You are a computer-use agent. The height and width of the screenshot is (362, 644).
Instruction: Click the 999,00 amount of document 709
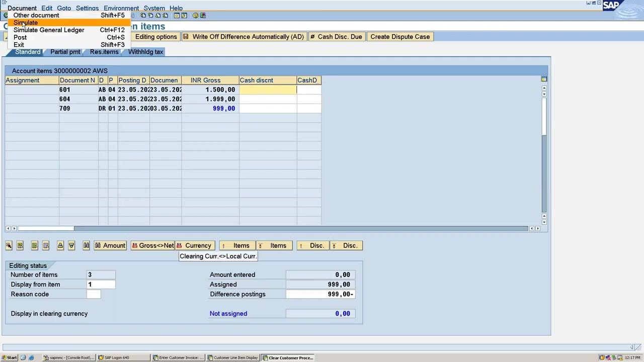tap(224, 109)
